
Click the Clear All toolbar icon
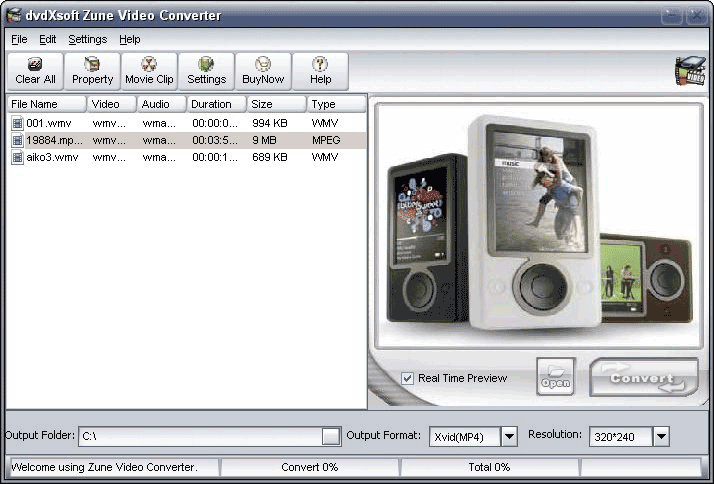coord(35,71)
